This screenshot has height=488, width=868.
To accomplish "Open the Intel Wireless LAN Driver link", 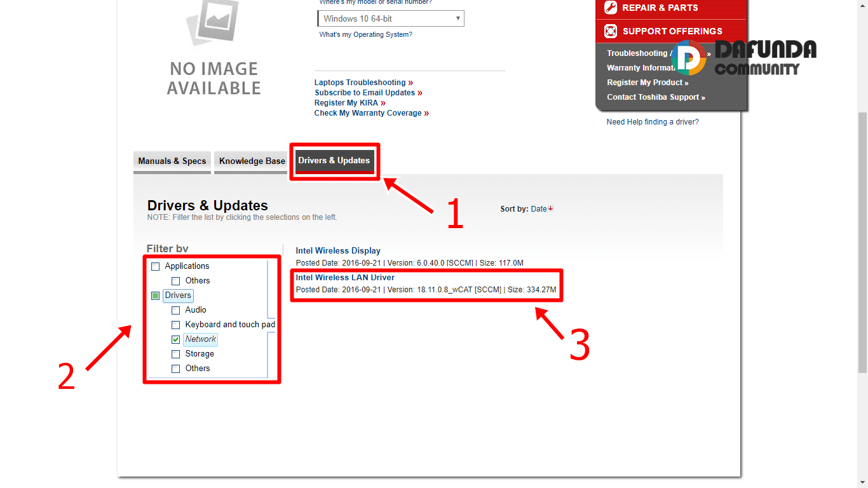I will pyautogui.click(x=345, y=278).
